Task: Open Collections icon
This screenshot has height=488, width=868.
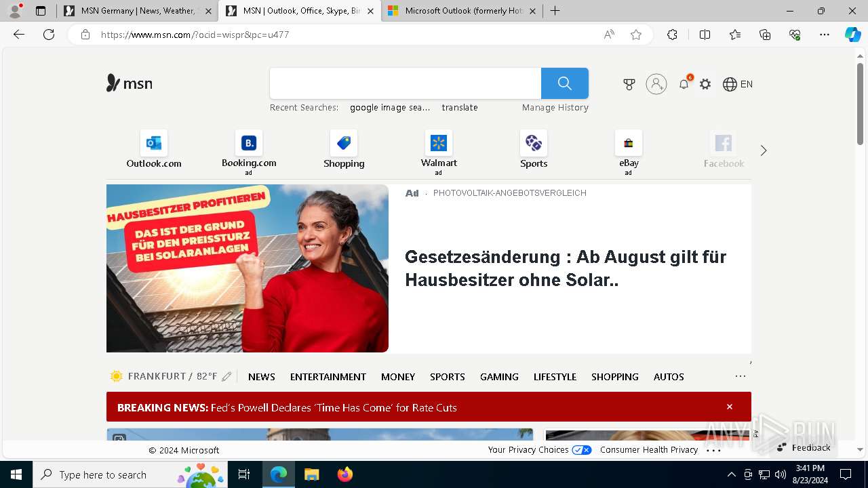Action: [x=765, y=35]
